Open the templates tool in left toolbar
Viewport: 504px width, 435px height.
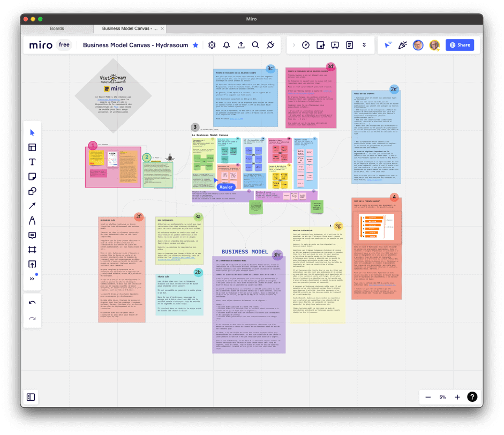click(32, 147)
